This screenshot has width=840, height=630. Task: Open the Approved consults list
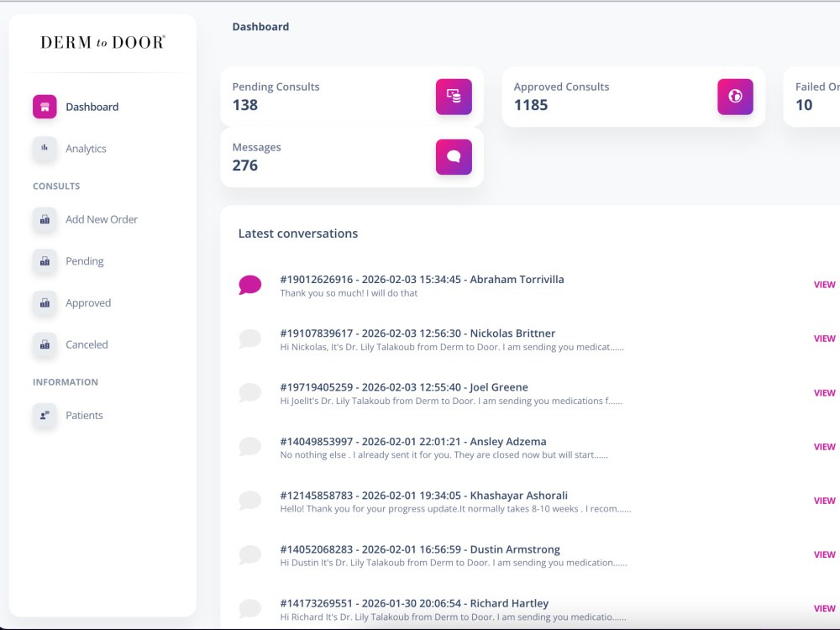click(88, 302)
